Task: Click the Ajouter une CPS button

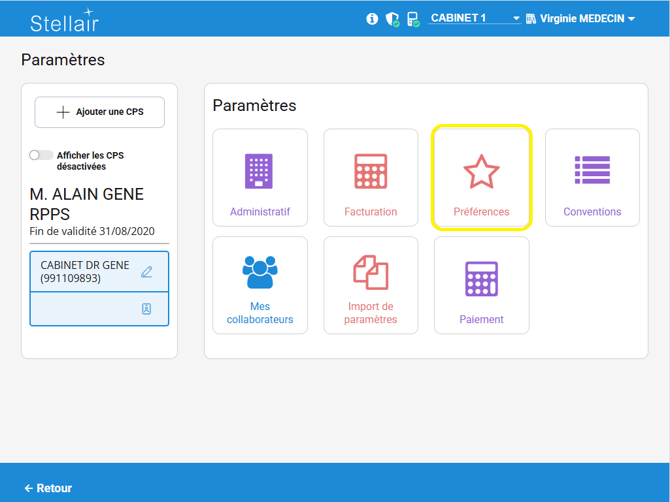Action: 99,112
